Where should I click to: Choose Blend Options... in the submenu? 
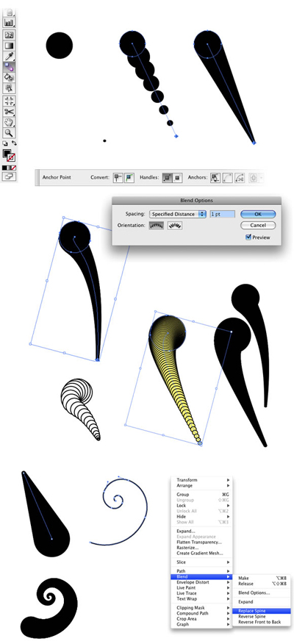tap(262, 593)
